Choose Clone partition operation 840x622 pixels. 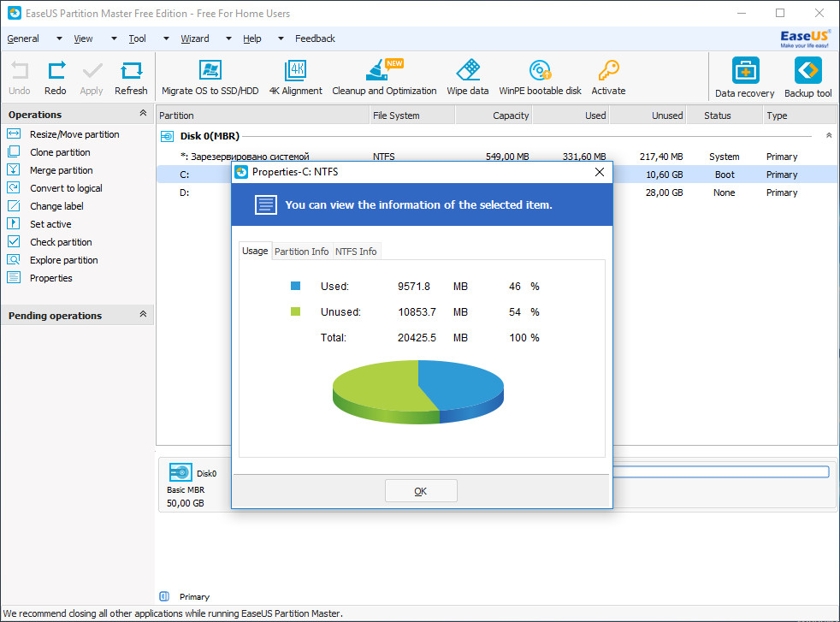60,152
